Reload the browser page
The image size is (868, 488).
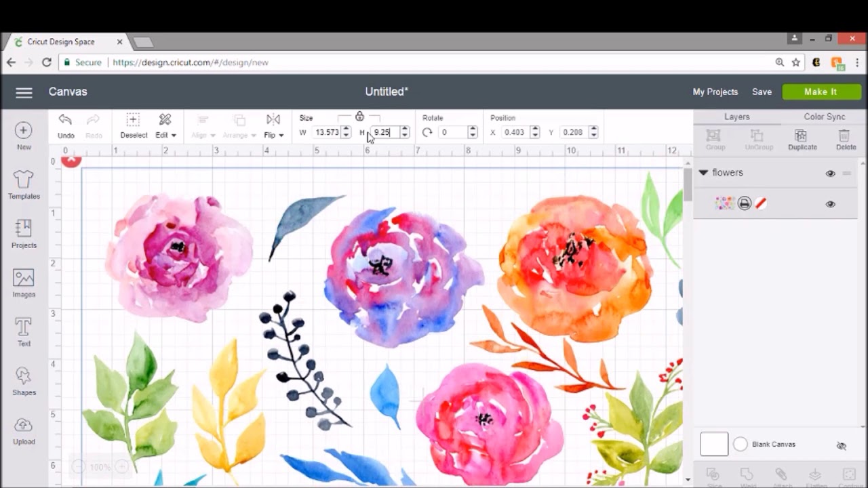[46, 62]
